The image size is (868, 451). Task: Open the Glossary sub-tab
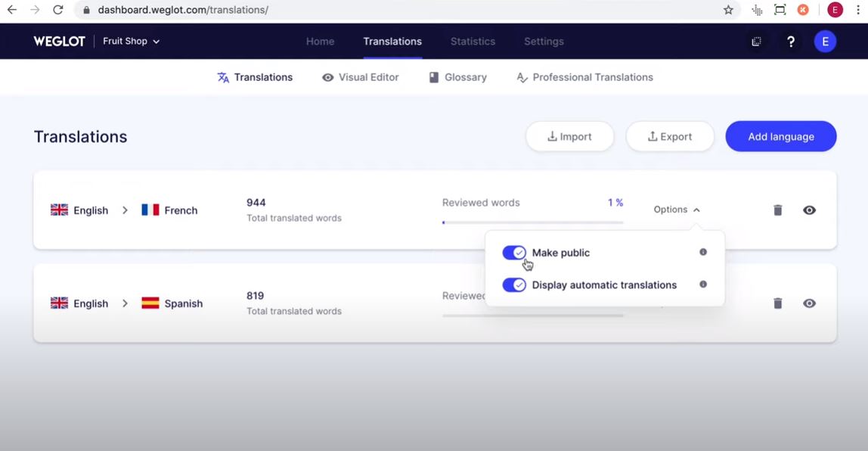[457, 78]
